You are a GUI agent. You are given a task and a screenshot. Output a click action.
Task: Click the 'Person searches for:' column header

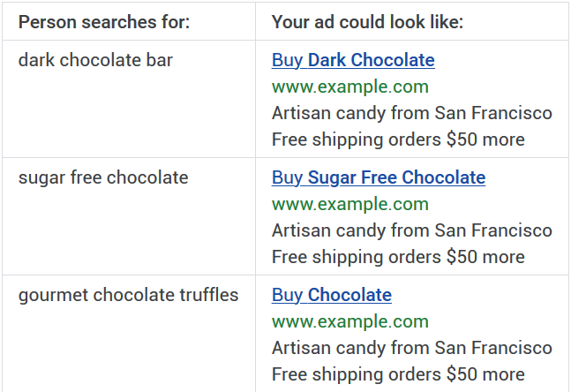click(x=104, y=22)
